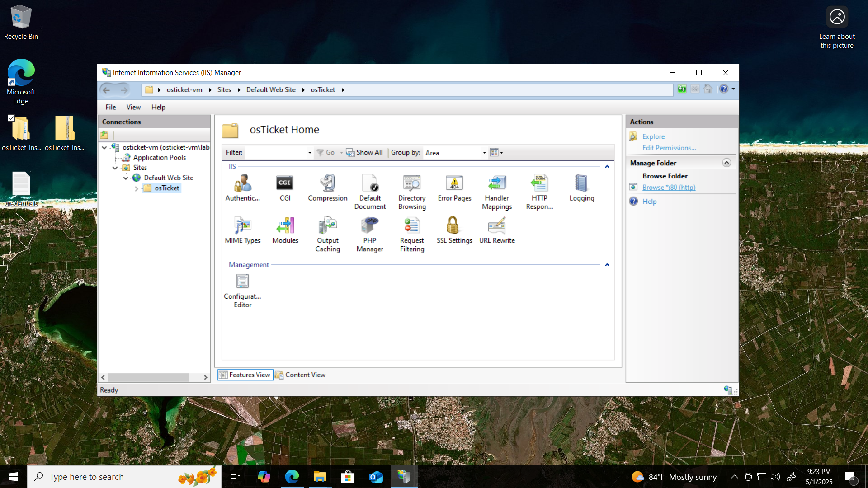Open the Filter dropdown
This screenshot has height=488, width=868.
coord(310,153)
